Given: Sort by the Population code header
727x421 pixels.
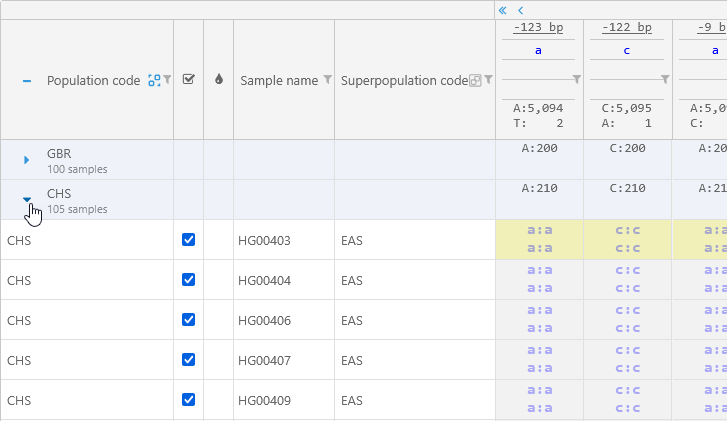Looking at the screenshot, I should click(x=94, y=81).
